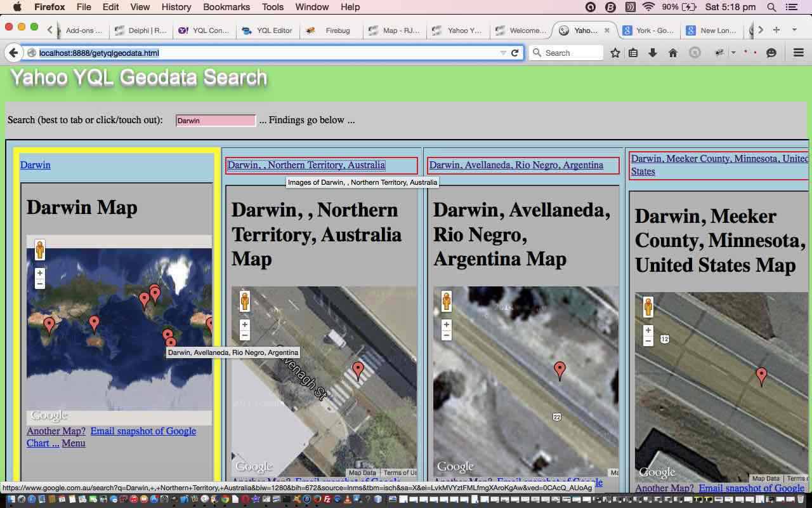This screenshot has height=508, width=812.
Task: Click the Firebug bug icon in toolbar
Action: click(719, 53)
